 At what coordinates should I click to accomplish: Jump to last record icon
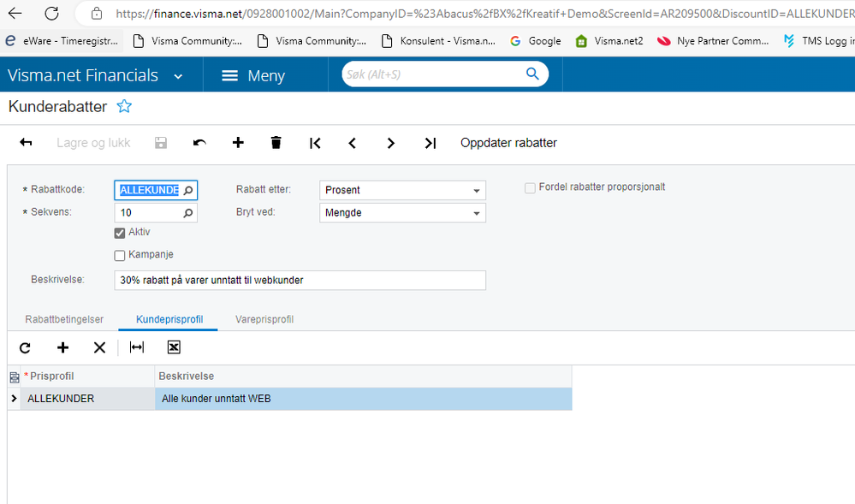coord(430,143)
